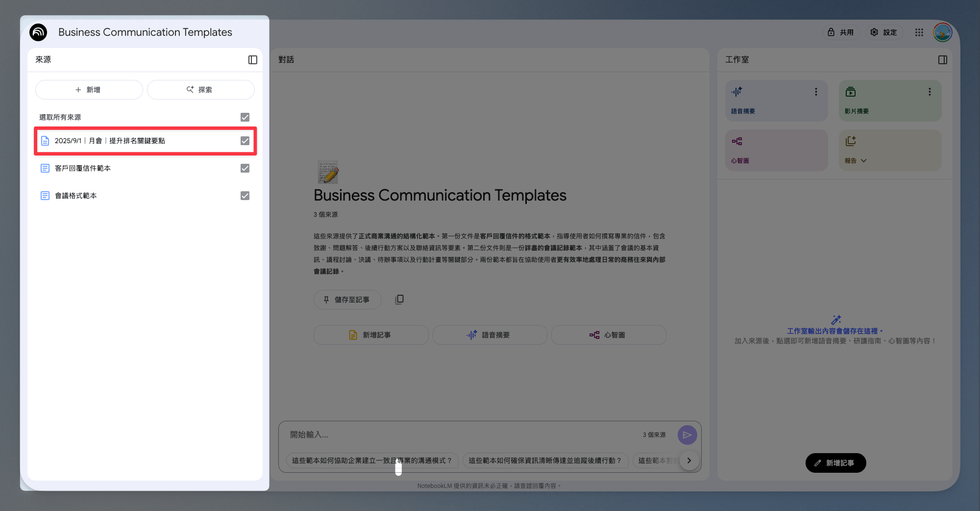
Task: Click the 儲存至記事 button
Action: (347, 300)
